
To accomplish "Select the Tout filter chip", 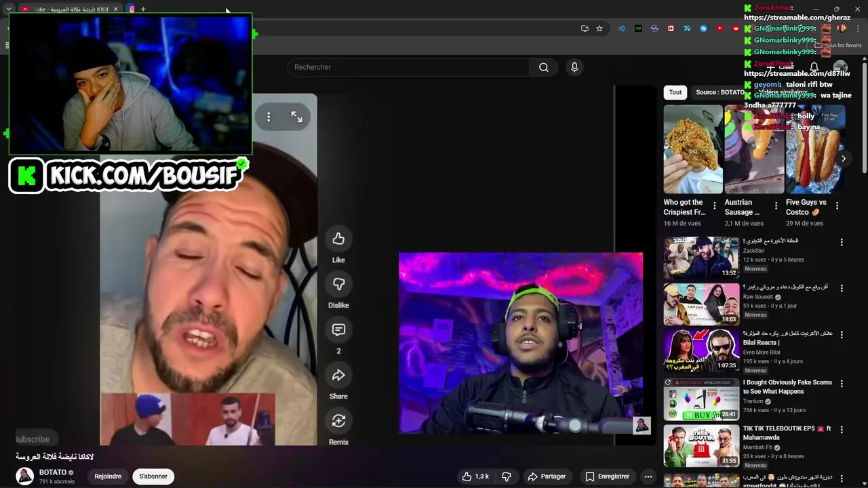I will (675, 92).
